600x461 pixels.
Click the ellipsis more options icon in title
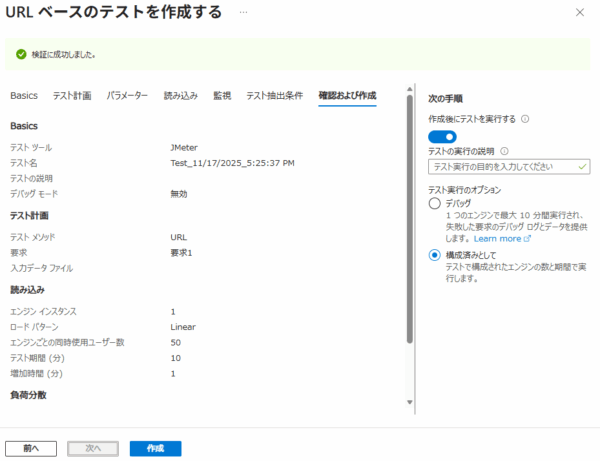pyautogui.click(x=243, y=11)
